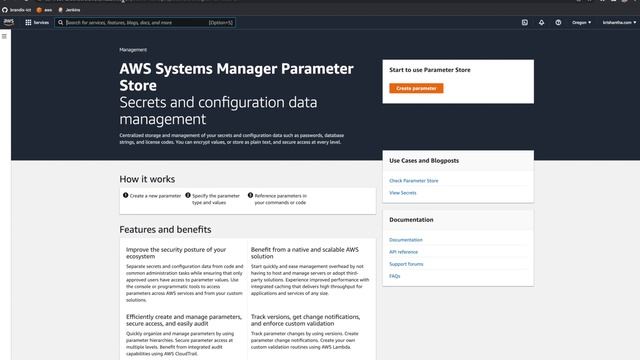This screenshot has height=360, width=640.
Task: Open the Jenkins bookmark
Action: coord(69,10)
